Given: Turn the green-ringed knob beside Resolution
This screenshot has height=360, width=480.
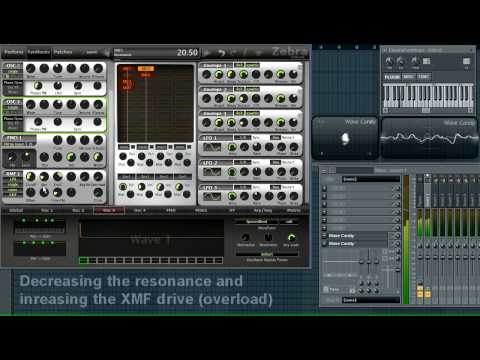Looking at the screenshot, I should point(291,237).
